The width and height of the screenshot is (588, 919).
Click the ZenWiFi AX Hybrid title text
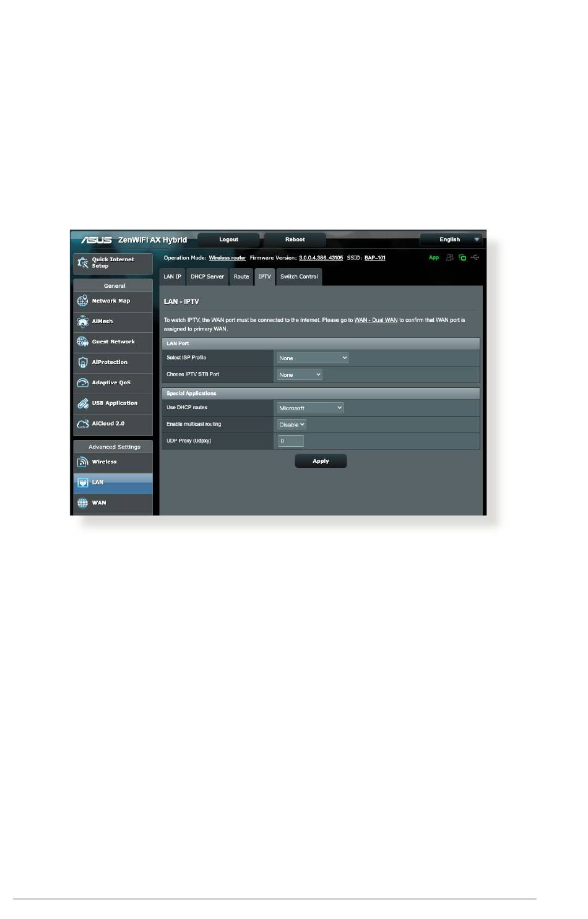152,240
